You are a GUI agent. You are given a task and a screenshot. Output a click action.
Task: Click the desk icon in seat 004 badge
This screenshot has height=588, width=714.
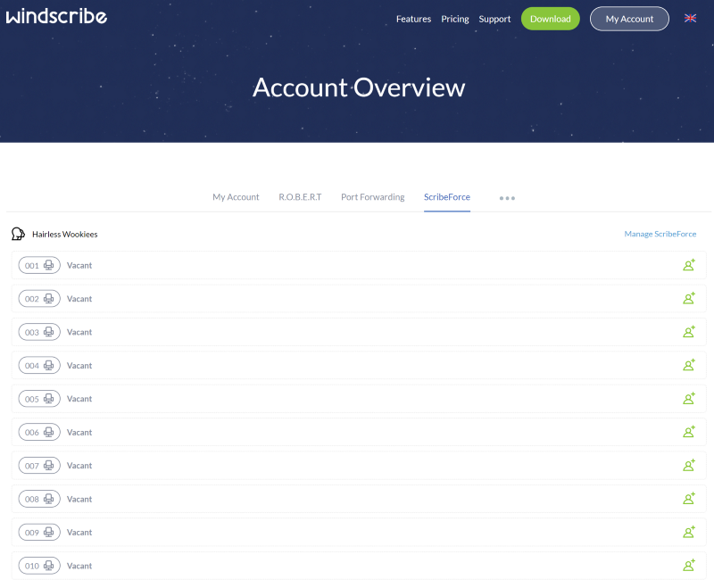tap(49, 365)
